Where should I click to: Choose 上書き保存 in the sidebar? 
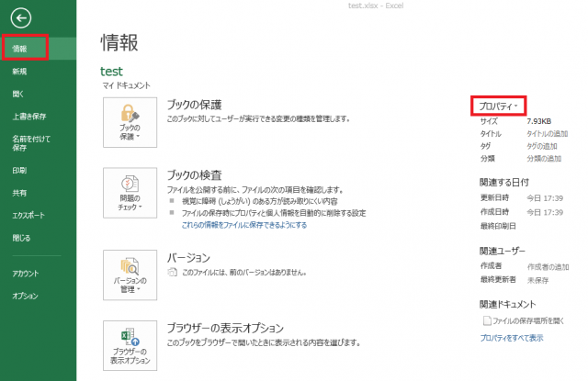(x=28, y=117)
